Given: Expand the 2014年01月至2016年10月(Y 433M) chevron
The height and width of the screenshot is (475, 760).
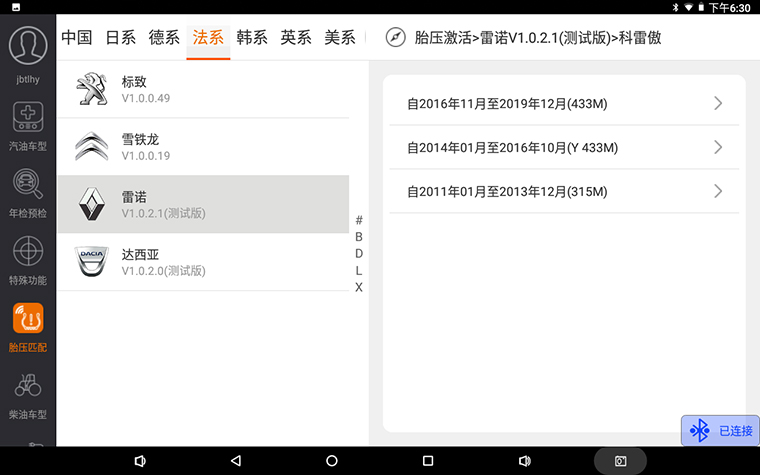Looking at the screenshot, I should 718,147.
